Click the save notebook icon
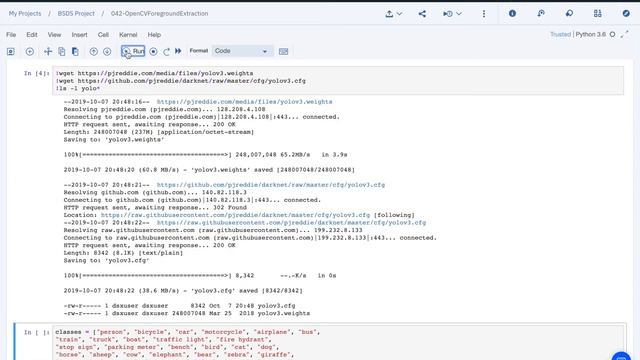 click(x=11, y=51)
